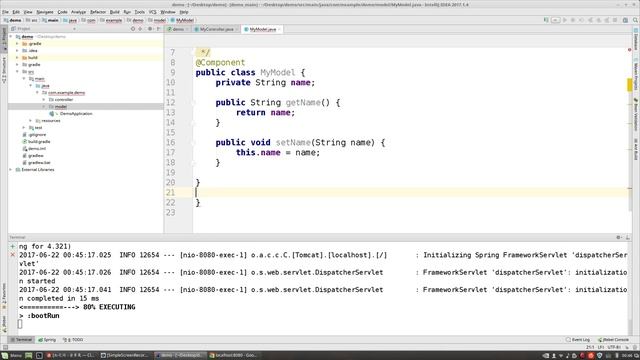This screenshot has height=360, width=640.
Task: Collapse the demo root project node
Action: (11, 37)
